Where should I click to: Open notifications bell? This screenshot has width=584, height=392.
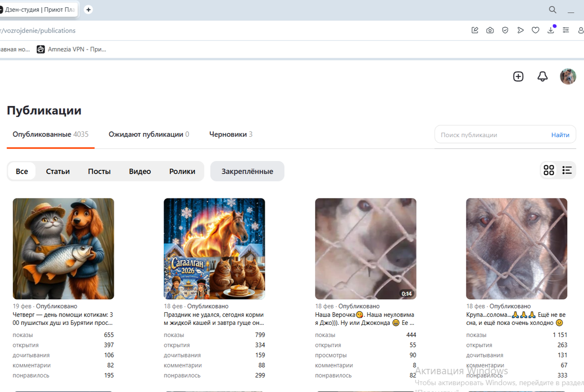543,76
